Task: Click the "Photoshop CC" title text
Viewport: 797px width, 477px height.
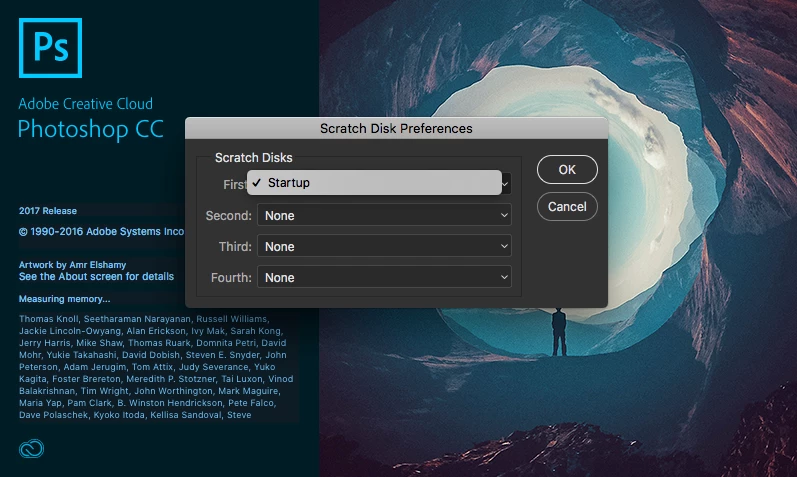Action: (x=90, y=129)
